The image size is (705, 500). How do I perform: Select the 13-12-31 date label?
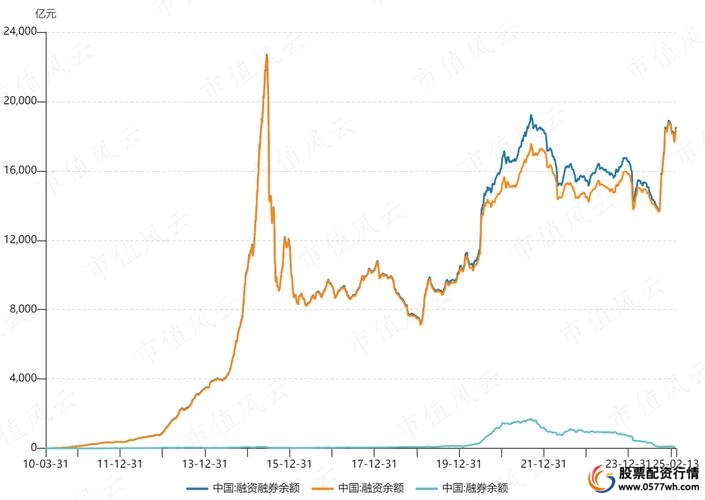click(205, 463)
